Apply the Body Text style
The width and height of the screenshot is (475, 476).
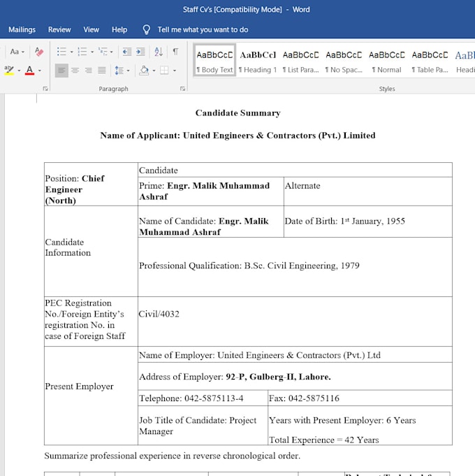pyautogui.click(x=214, y=60)
